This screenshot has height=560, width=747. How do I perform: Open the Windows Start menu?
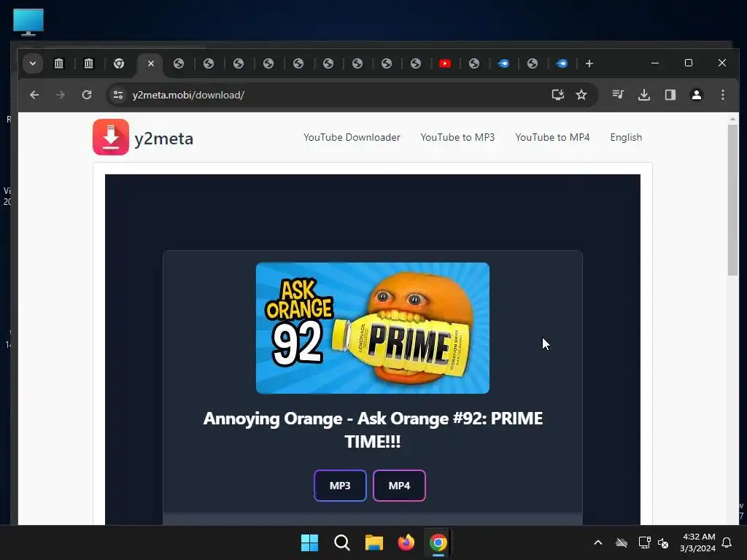click(309, 542)
